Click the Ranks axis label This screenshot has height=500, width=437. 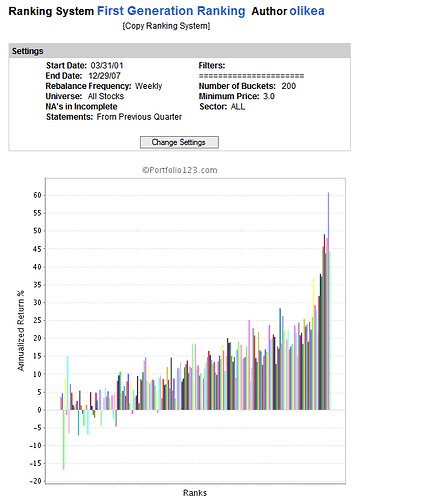[195, 493]
